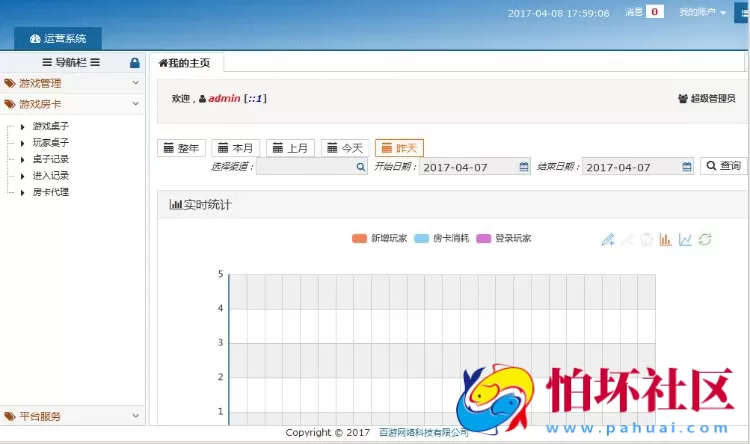The height and width of the screenshot is (444, 750).
Task: Click the 查询 search button
Action: (x=724, y=166)
